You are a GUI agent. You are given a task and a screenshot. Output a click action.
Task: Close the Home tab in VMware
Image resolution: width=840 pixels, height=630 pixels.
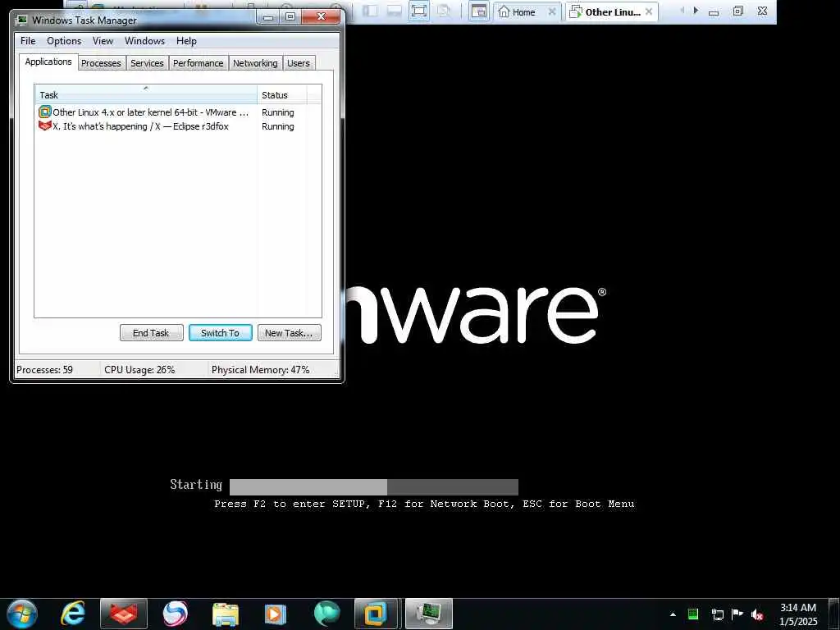pos(552,11)
